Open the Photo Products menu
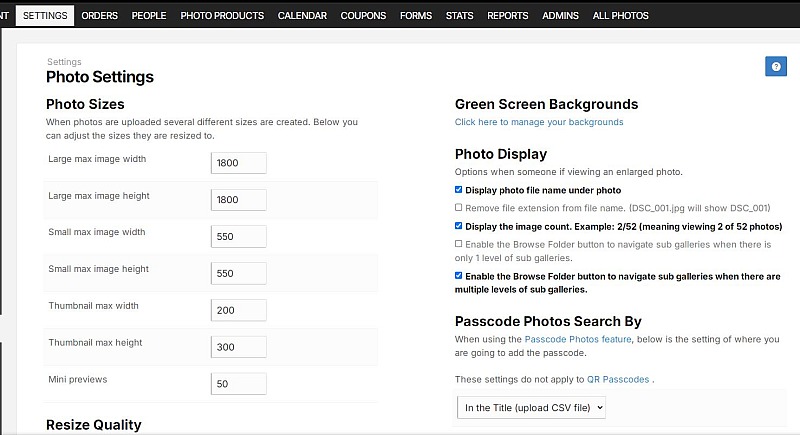 coord(222,16)
